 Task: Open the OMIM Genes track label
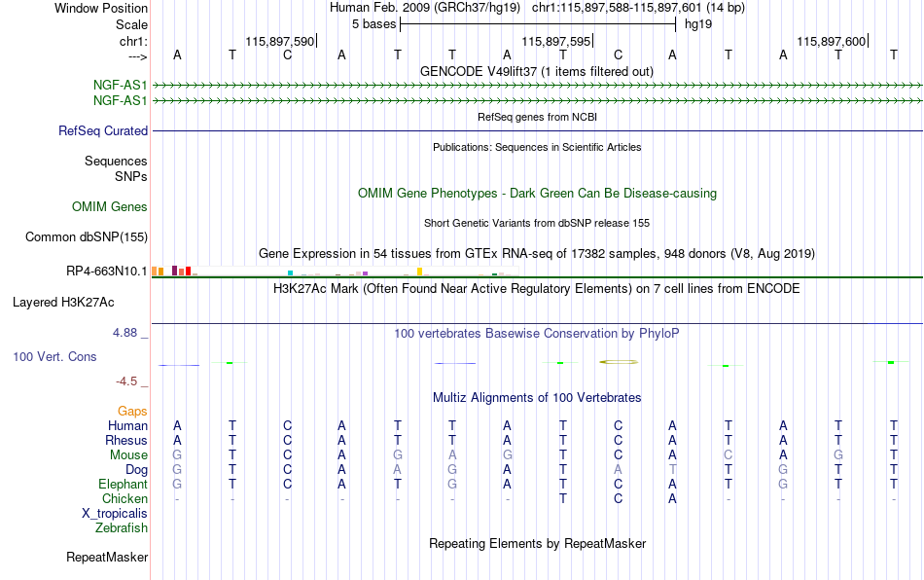pyautogui.click(x=110, y=207)
